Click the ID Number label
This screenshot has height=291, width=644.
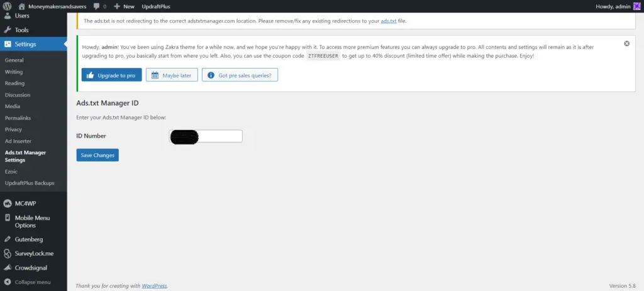[x=91, y=136]
